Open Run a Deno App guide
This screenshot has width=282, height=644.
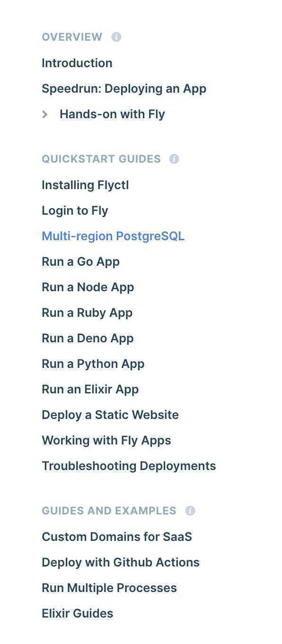coord(88,338)
